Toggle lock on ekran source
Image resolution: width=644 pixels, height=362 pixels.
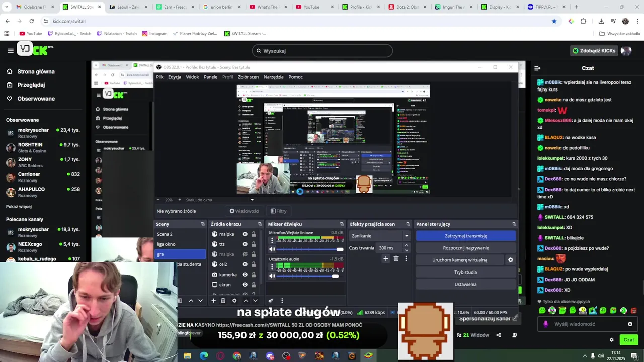tap(254, 285)
